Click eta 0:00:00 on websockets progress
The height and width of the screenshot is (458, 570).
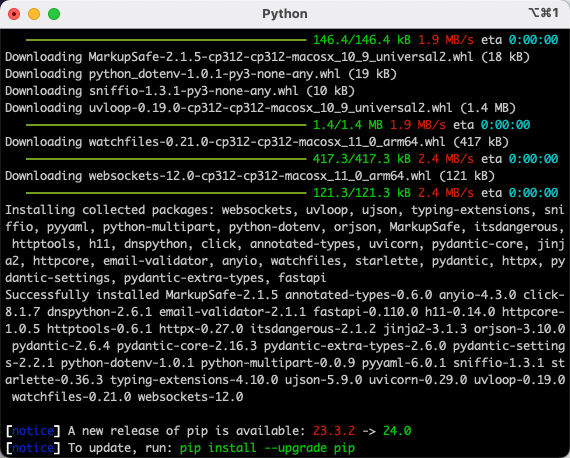coord(520,193)
